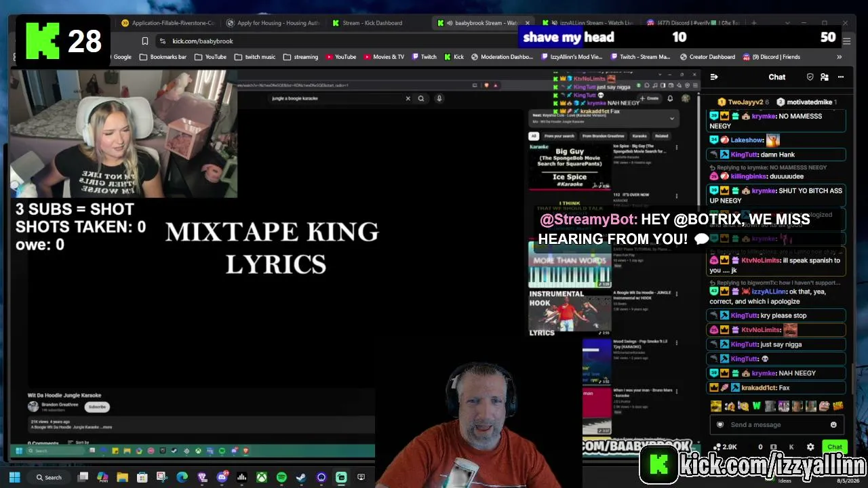Open chat settings gear icon
868x488 pixels.
coord(810,447)
